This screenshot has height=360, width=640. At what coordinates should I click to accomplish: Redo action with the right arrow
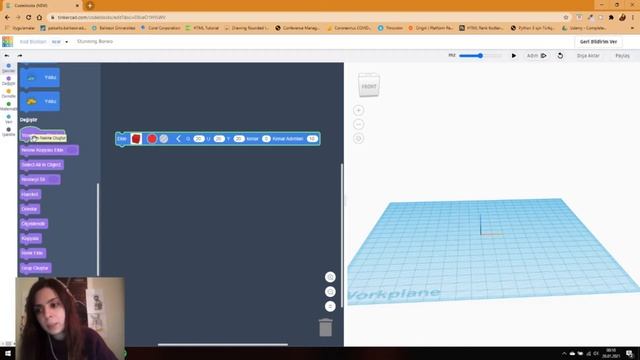20,56
